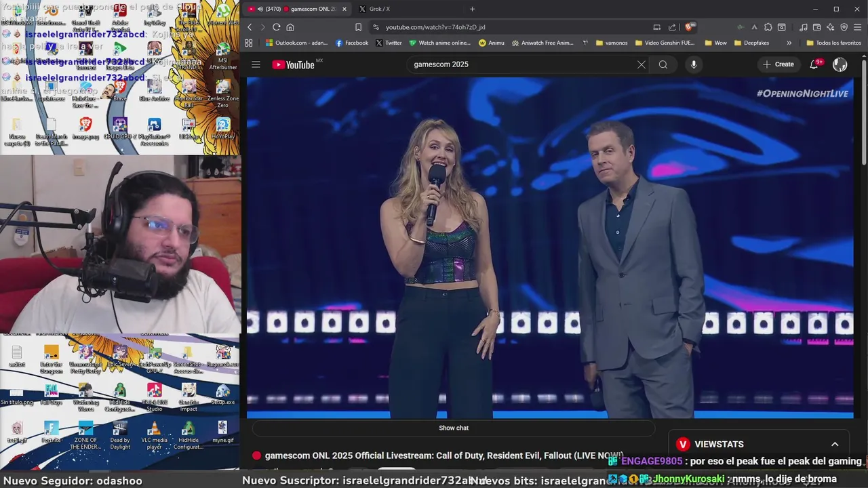Start voice search with the microphone
868x488 pixels.
[693, 64]
